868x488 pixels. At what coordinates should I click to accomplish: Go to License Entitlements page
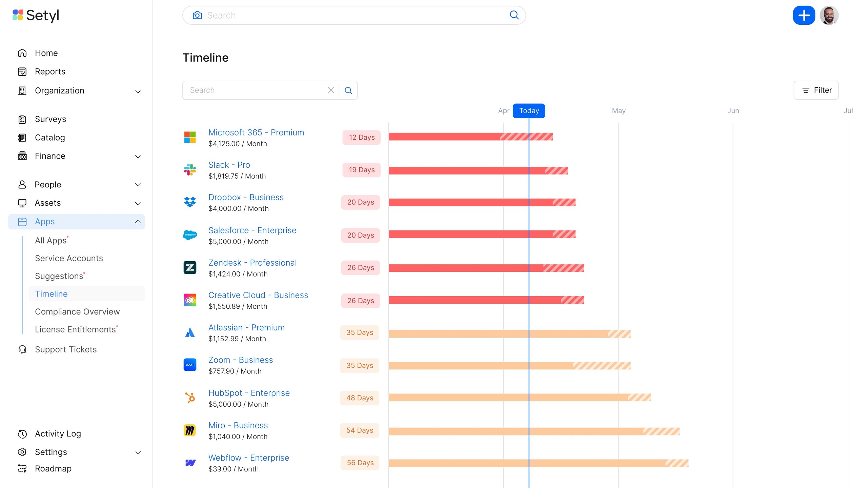point(75,329)
